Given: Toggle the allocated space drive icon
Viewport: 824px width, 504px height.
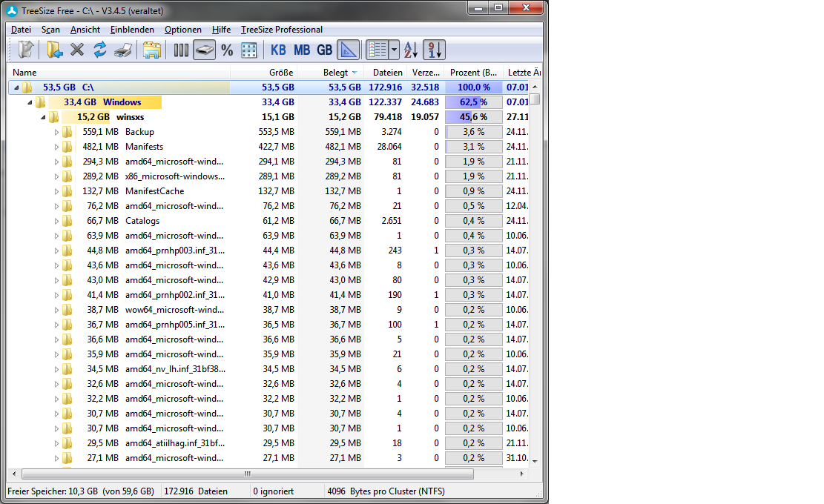Looking at the screenshot, I should coord(205,50).
